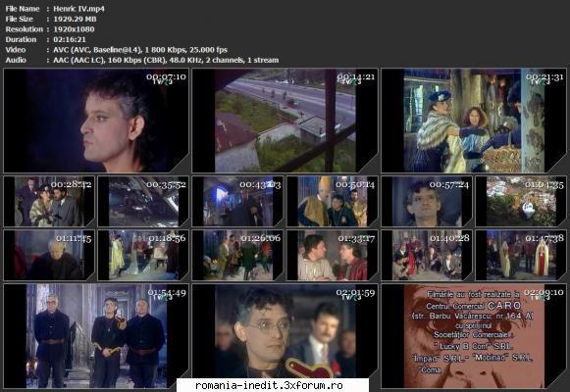The height and width of the screenshot is (392, 570).
Task: Pick the small thumbnail at 00:28:42
Action: click(x=49, y=202)
